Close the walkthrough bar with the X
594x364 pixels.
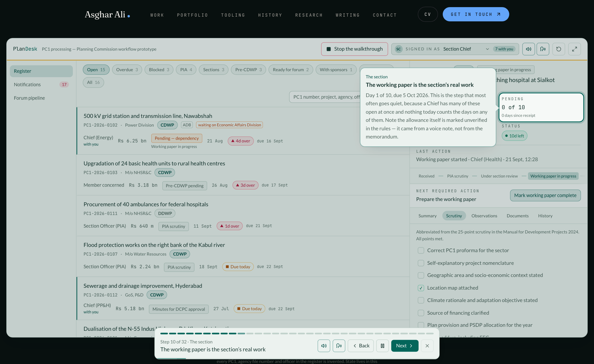click(x=427, y=346)
